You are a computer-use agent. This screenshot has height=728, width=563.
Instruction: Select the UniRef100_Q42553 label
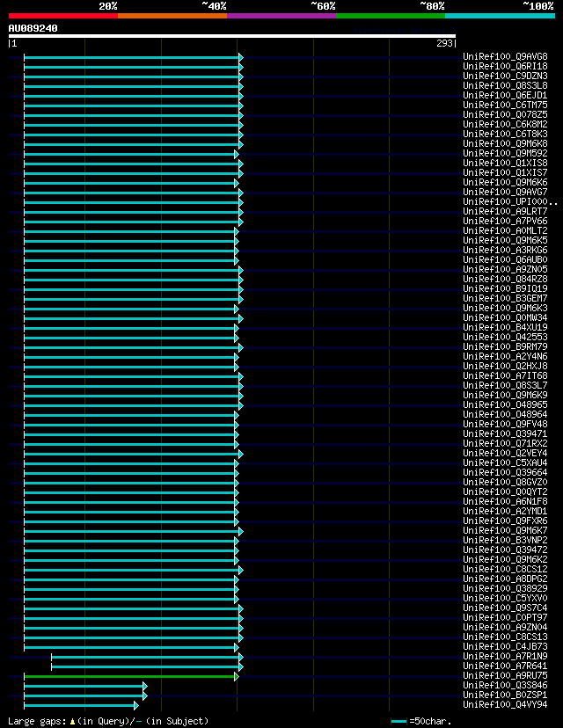pos(506,337)
